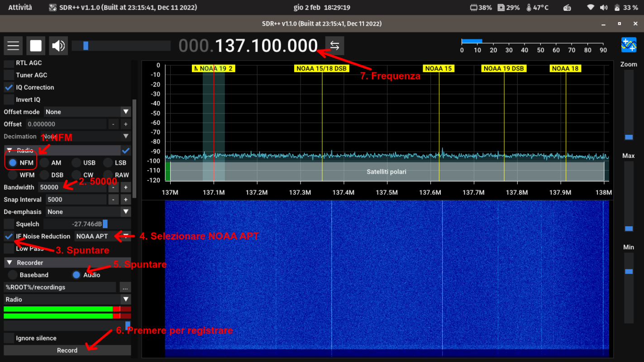
Task: Collapse the Recorder section
Action: pyautogui.click(x=9, y=262)
